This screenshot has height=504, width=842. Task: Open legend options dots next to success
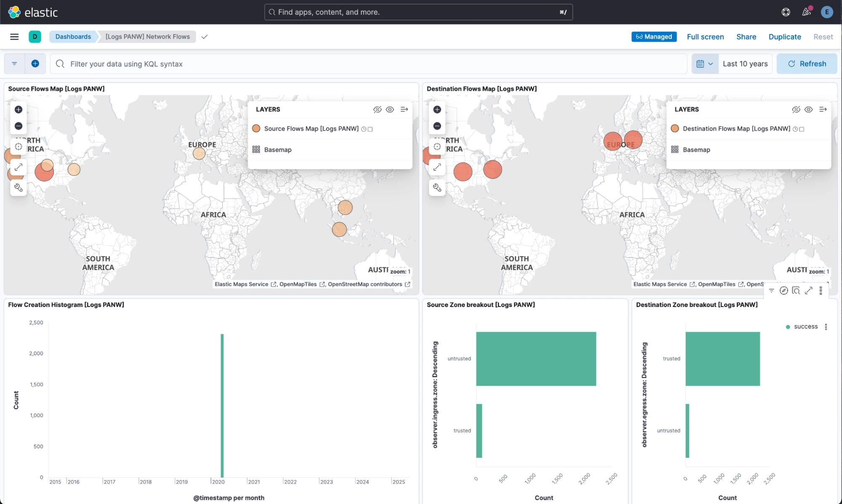pyautogui.click(x=826, y=327)
